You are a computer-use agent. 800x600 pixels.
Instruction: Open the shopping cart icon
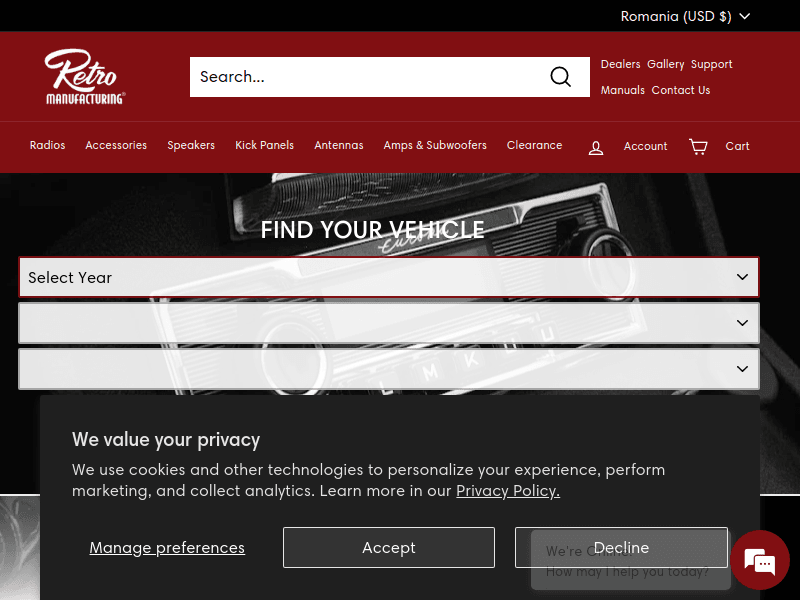698,147
